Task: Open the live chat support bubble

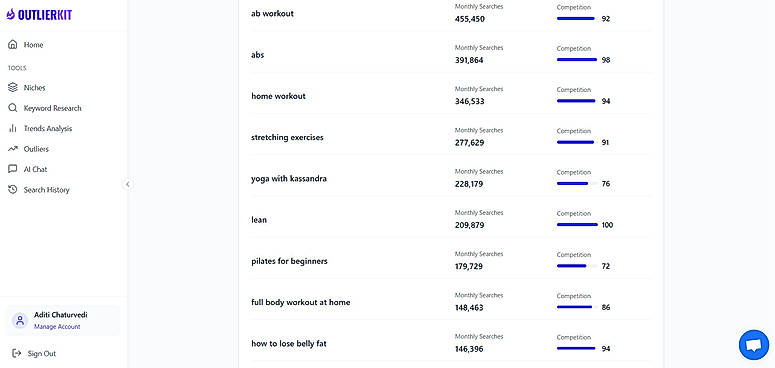Action: coord(754,345)
